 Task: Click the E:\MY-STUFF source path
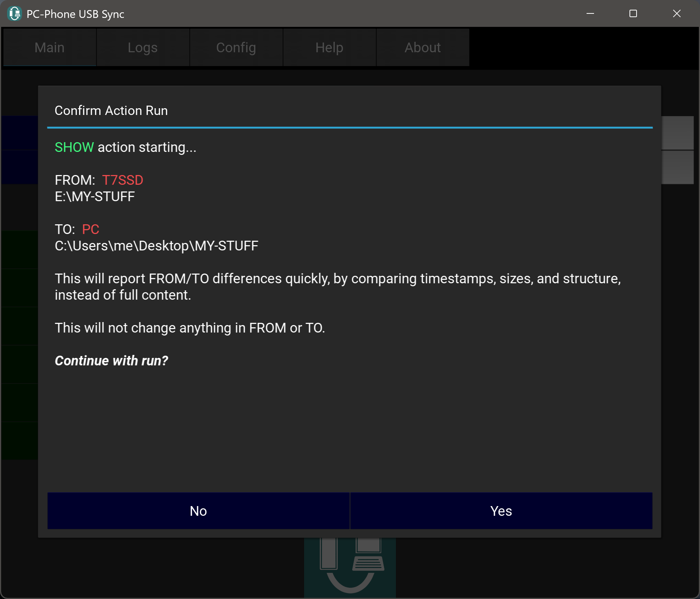coord(95,197)
